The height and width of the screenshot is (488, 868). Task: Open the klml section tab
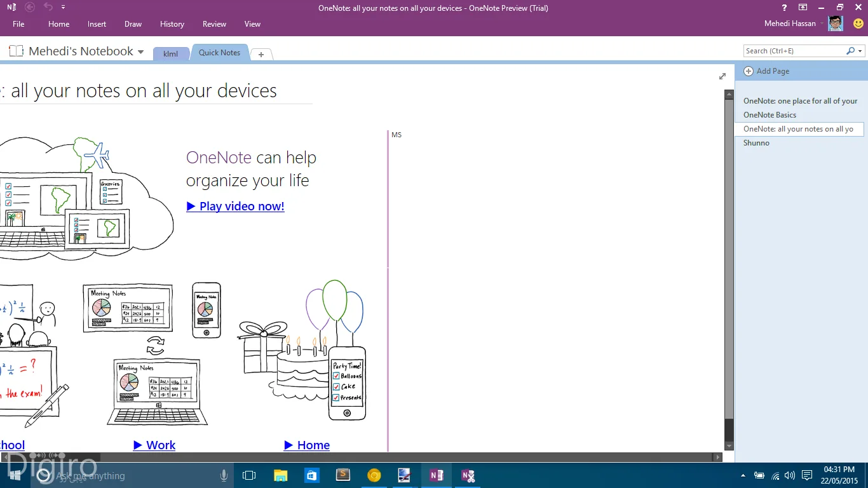point(171,53)
